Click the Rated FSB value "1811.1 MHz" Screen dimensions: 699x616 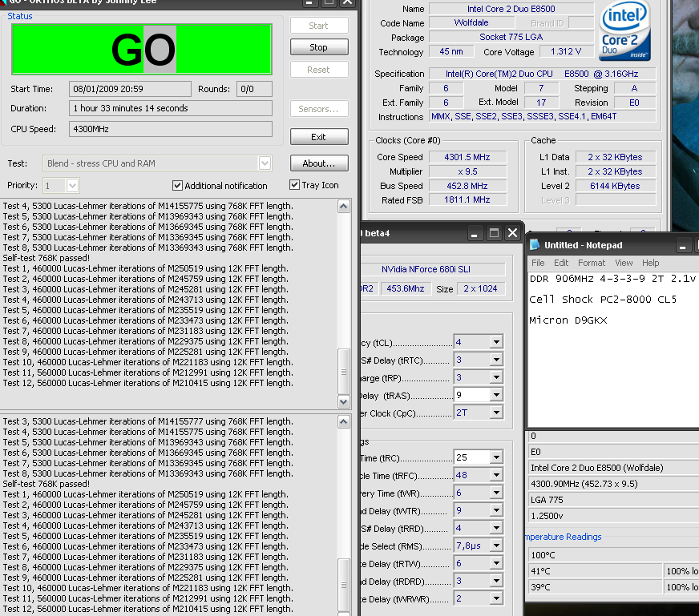point(467,200)
